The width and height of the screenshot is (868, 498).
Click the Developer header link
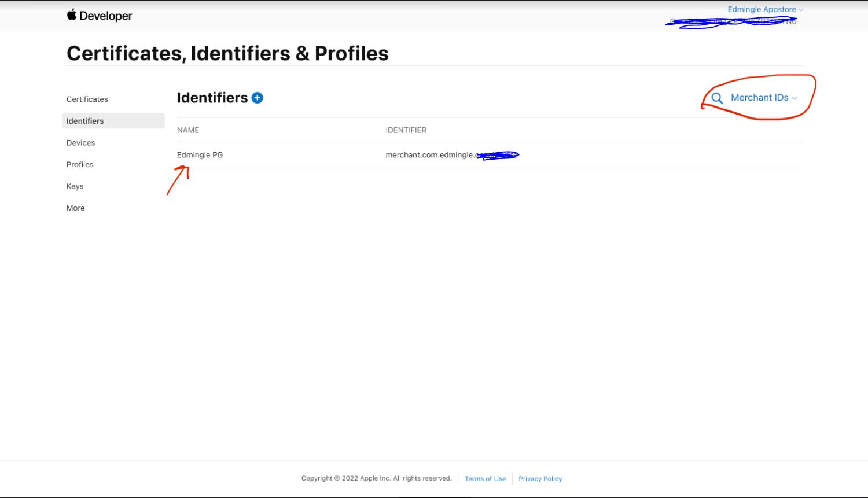click(x=106, y=16)
